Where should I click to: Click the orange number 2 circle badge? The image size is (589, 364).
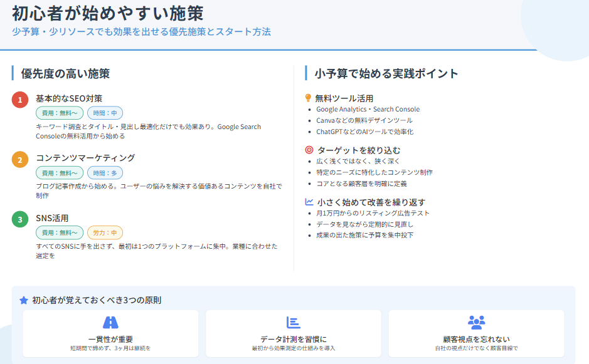point(20,160)
